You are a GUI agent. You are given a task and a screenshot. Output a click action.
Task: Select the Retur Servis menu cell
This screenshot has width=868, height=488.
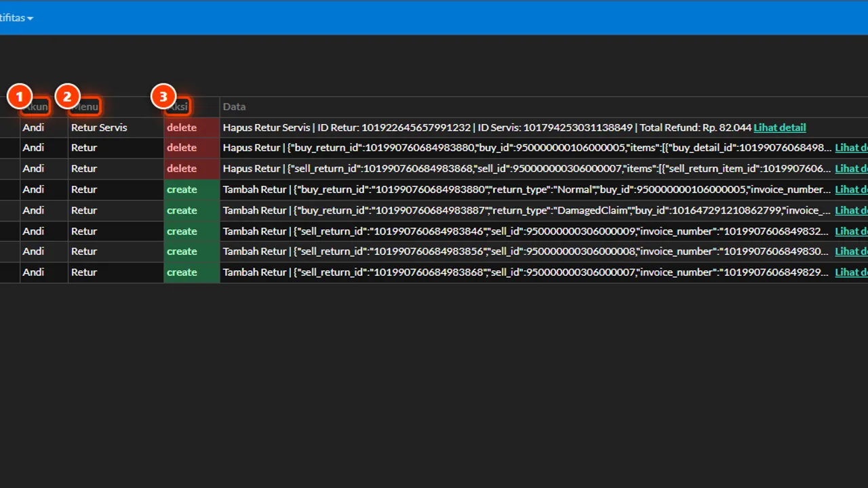tap(116, 127)
